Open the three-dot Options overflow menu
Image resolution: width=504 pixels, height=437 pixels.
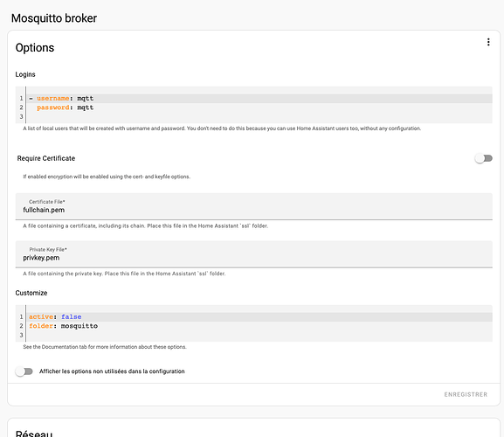(x=488, y=42)
